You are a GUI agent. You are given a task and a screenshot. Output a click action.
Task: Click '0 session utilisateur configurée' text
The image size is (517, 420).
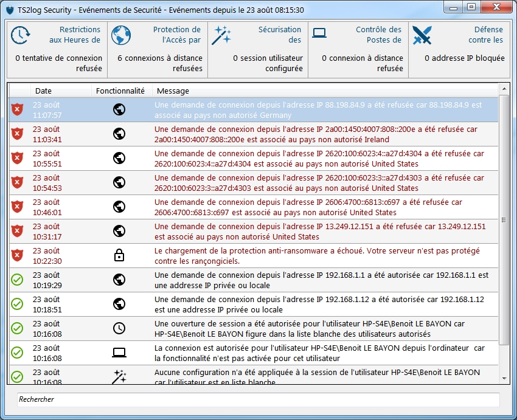[x=268, y=63]
